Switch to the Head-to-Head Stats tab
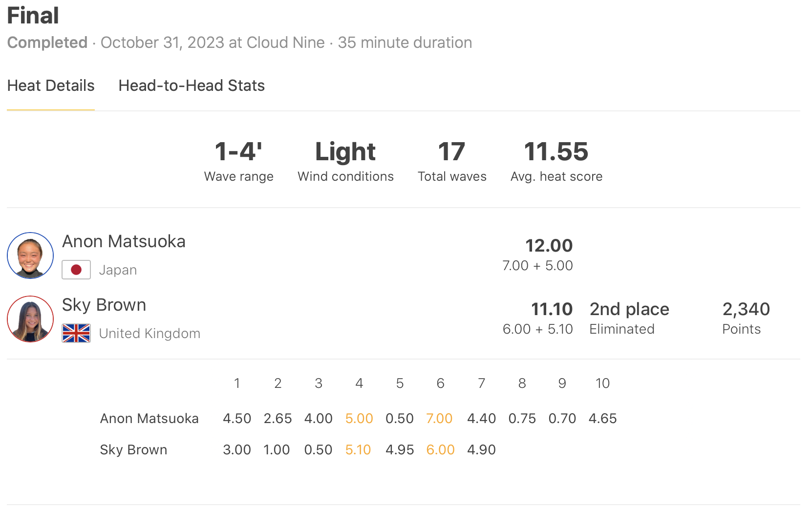This screenshot has height=511, width=812. (x=192, y=85)
